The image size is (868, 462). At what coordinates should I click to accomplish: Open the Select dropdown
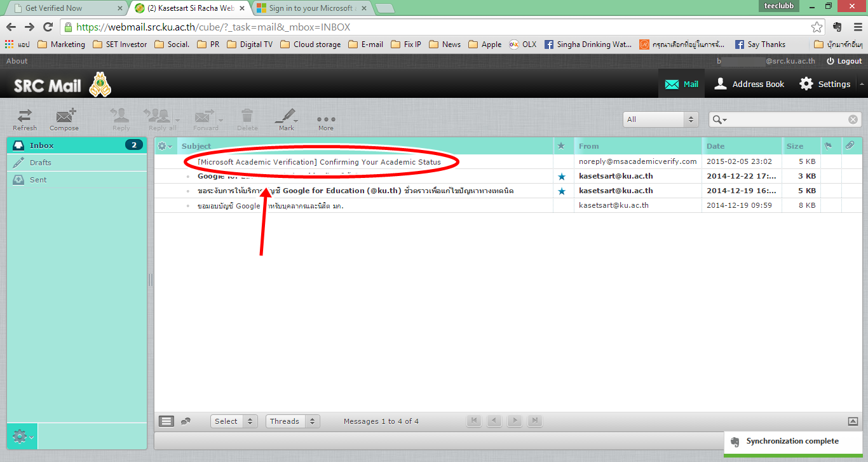(233, 421)
